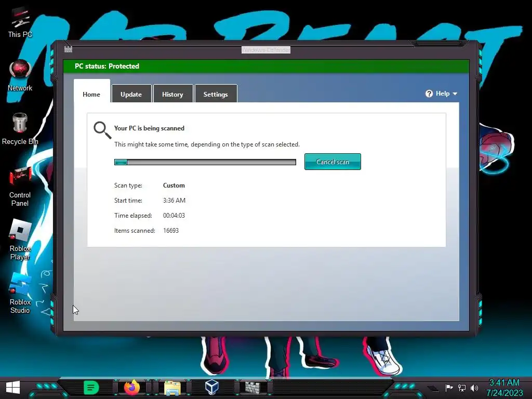Viewport: 532px width, 399px height.
Task: Click Windows Defender wall icon in taskbar
Action: [x=253, y=387]
